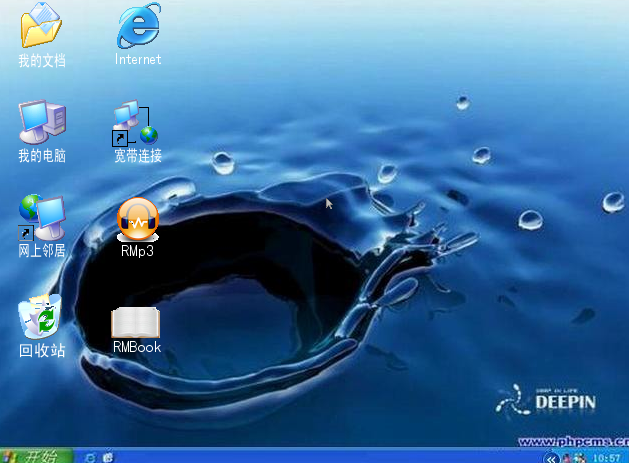Select the 回收站 recycle bin icon

pyautogui.click(x=40, y=316)
